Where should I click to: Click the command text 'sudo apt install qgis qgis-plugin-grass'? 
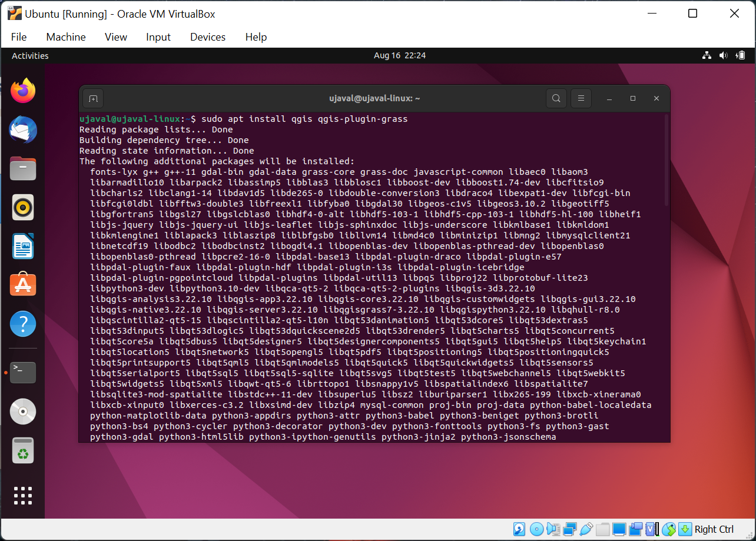(304, 119)
